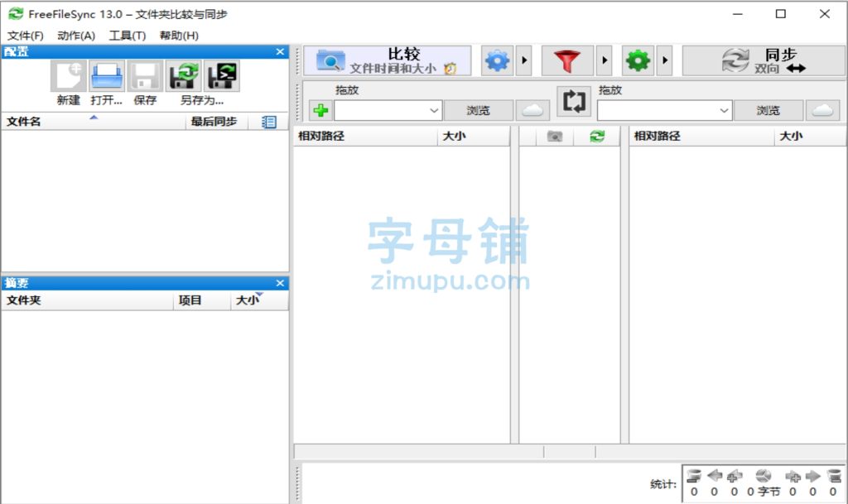Screen dimensions: 848x504
Task: Open the 文件(F) menu
Action: pos(26,36)
